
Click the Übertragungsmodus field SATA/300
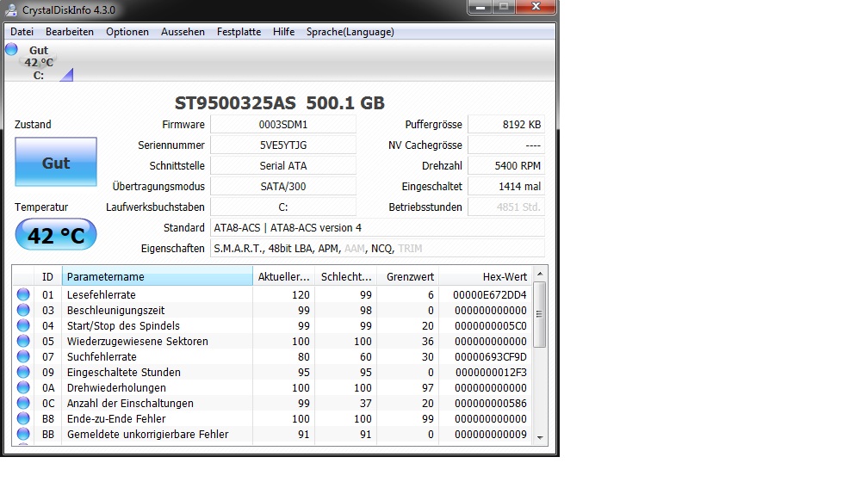pyautogui.click(x=283, y=187)
